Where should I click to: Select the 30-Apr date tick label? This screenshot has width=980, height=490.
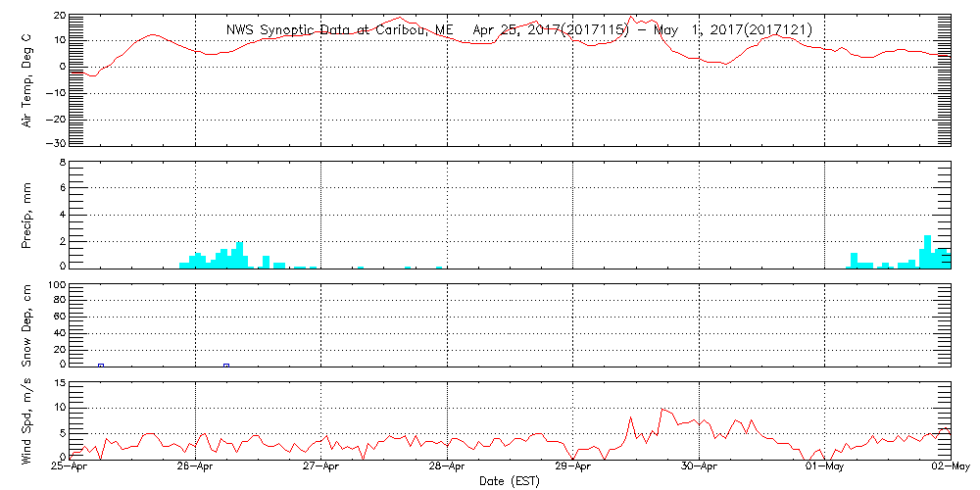[x=699, y=467]
